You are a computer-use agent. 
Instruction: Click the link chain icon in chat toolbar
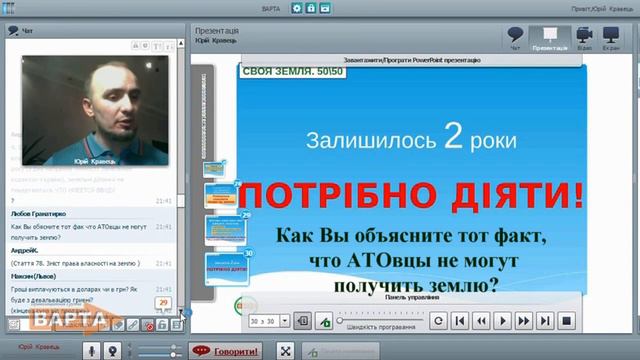133,325
